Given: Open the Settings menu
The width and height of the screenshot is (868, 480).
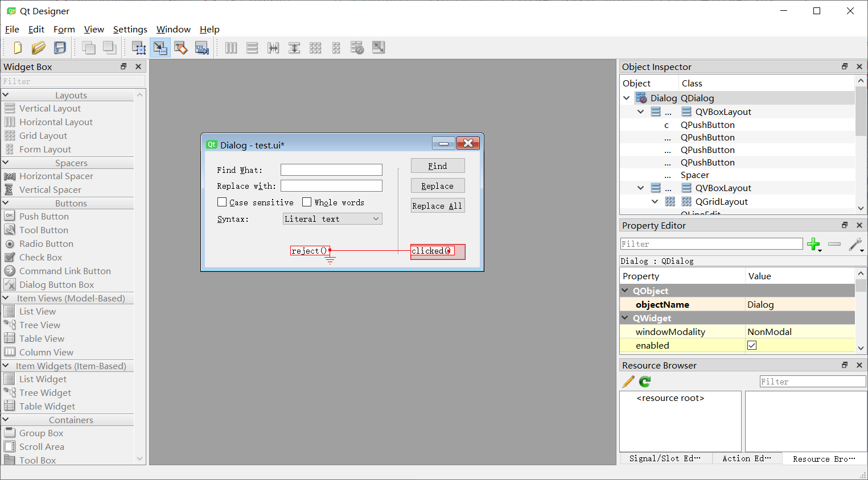Looking at the screenshot, I should (x=130, y=29).
